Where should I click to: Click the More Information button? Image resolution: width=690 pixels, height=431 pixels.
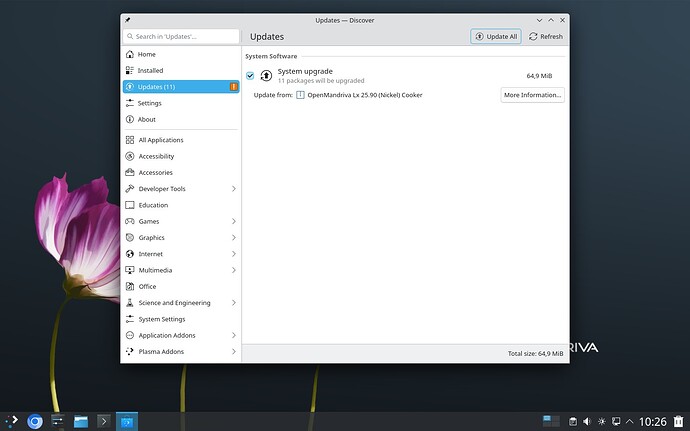point(533,95)
